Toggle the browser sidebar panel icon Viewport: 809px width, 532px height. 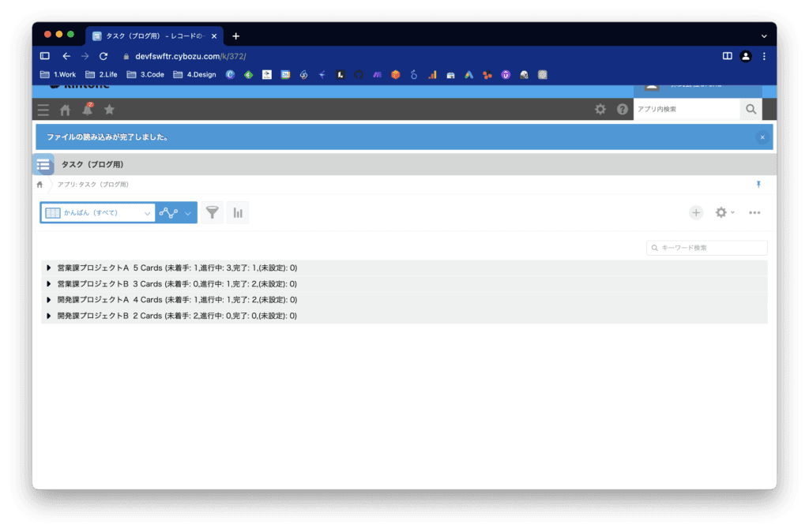45,56
